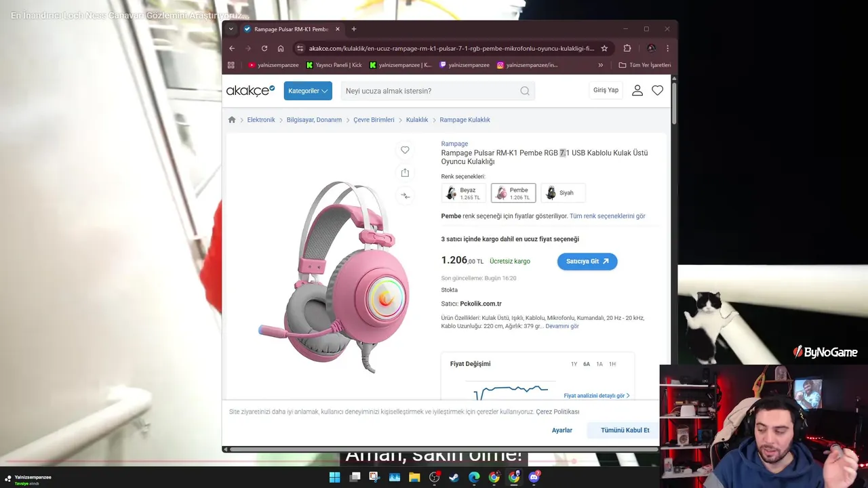The height and width of the screenshot is (488, 868).
Task: Open the Twitch yalnizsempanzee bookmark
Action: pyautogui.click(x=465, y=65)
